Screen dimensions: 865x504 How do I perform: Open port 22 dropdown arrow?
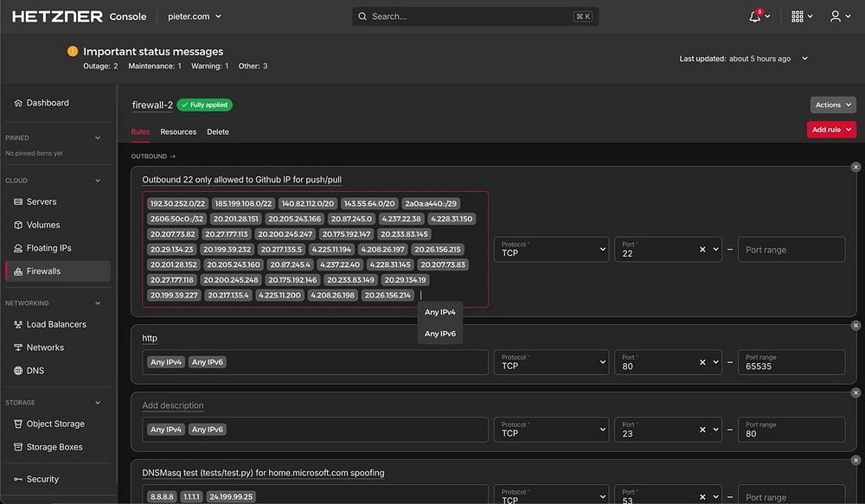(x=715, y=249)
